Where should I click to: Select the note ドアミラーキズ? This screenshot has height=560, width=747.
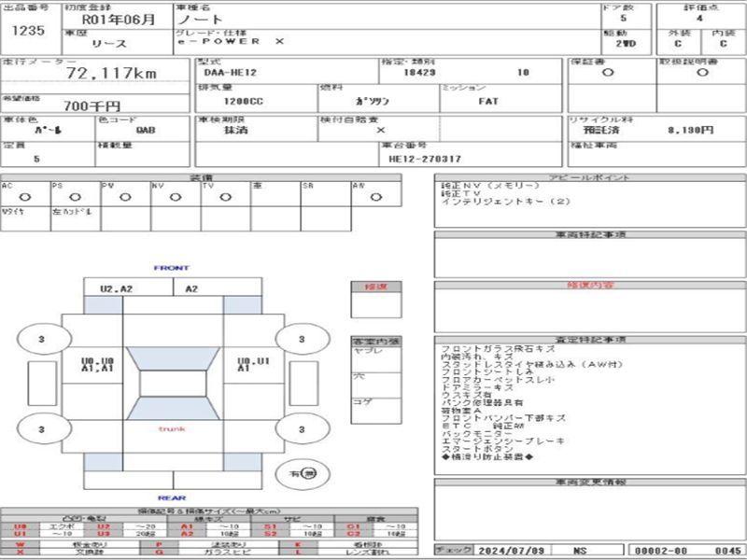(477, 388)
